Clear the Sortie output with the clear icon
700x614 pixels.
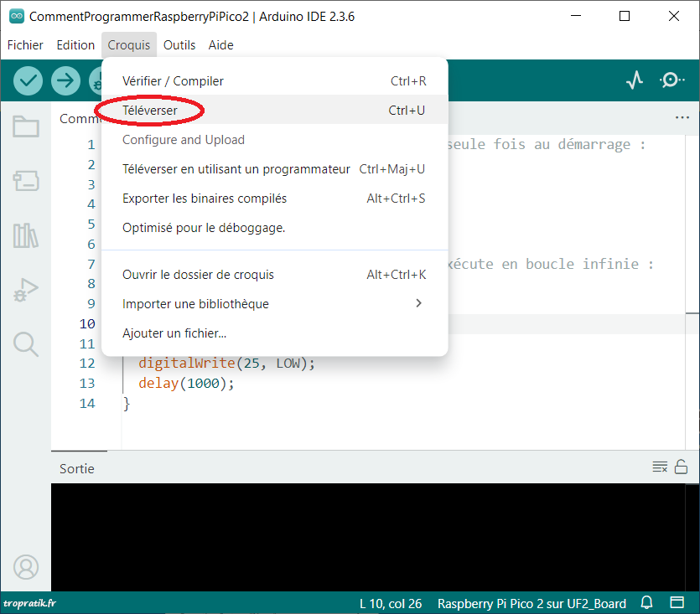pos(660,467)
